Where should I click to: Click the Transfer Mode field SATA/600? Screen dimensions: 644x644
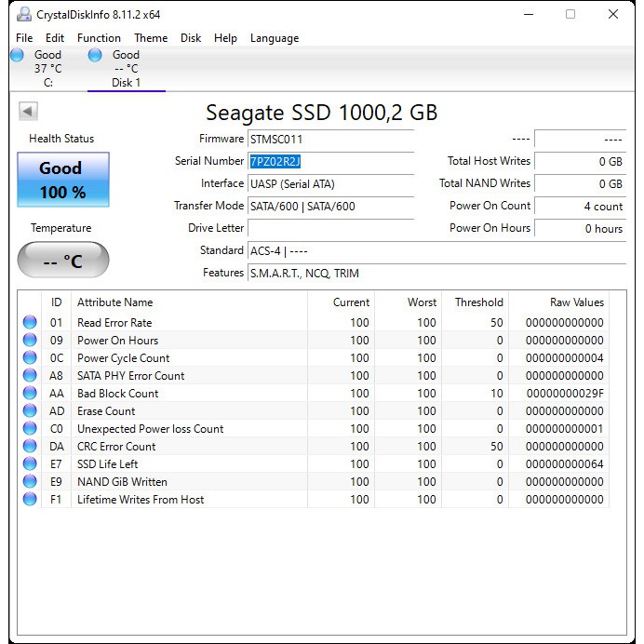[330, 207]
